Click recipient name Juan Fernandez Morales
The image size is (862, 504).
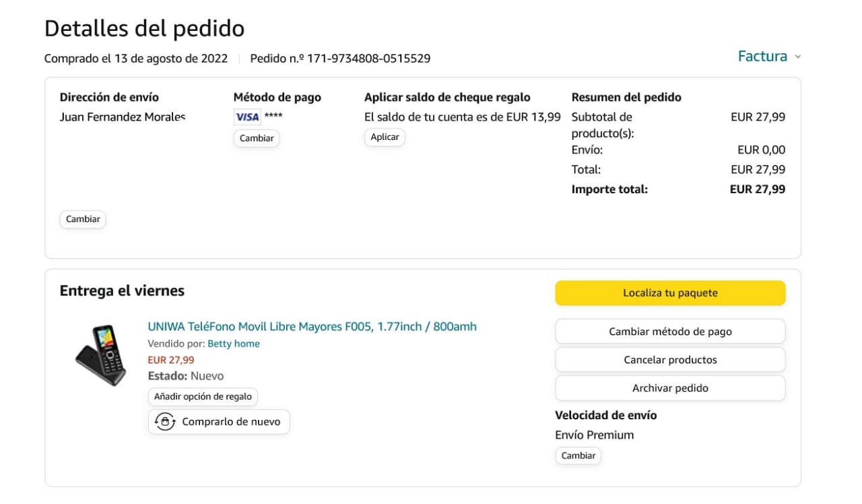[123, 117]
